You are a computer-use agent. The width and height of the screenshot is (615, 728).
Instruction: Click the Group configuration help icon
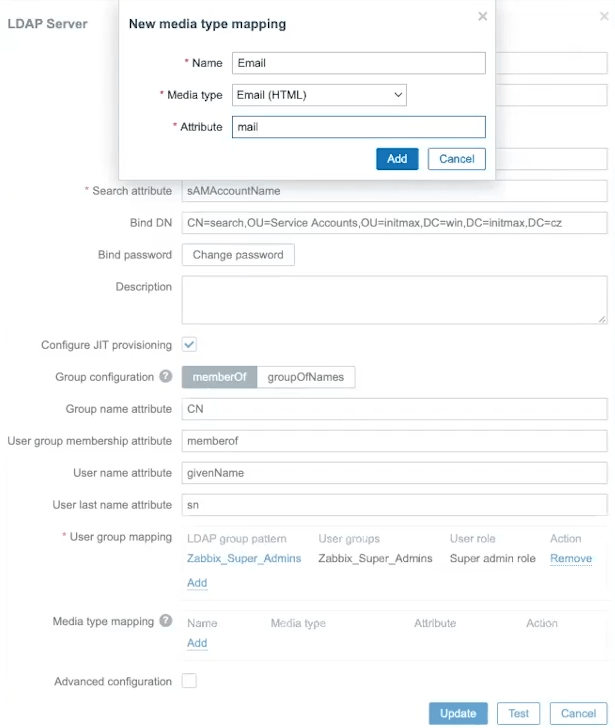[166, 377]
